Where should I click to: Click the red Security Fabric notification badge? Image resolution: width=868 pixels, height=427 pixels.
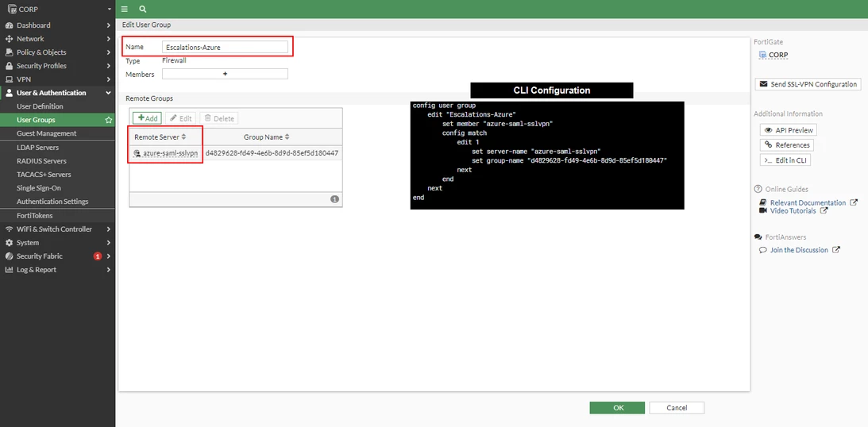pyautogui.click(x=98, y=256)
